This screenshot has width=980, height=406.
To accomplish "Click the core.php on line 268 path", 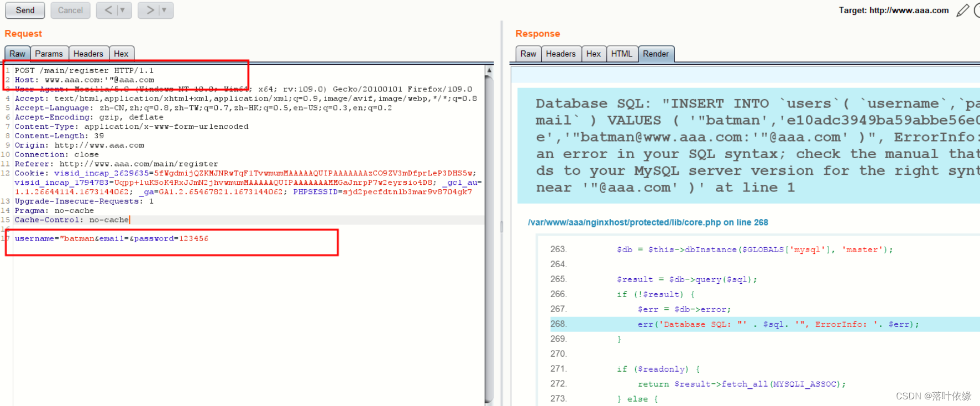I will pyautogui.click(x=648, y=222).
